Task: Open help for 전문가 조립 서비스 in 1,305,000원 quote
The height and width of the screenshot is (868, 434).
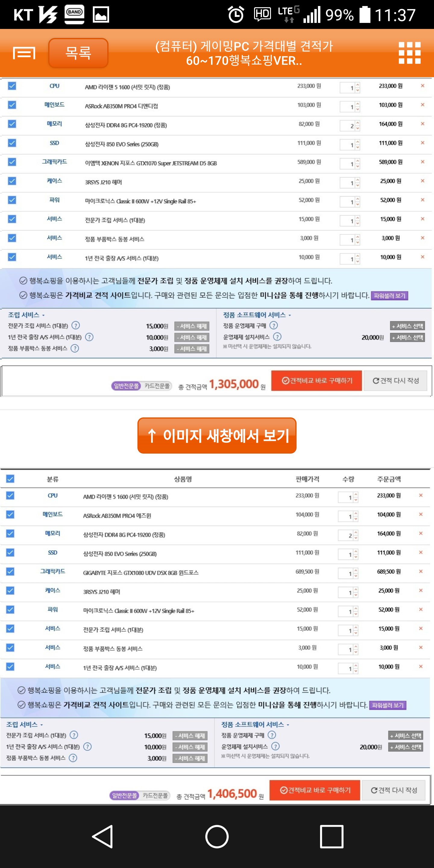Action: pyautogui.click(x=76, y=325)
